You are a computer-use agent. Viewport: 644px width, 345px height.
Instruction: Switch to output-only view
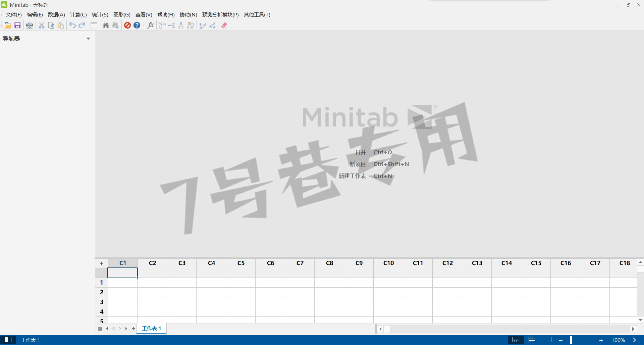[x=548, y=340]
